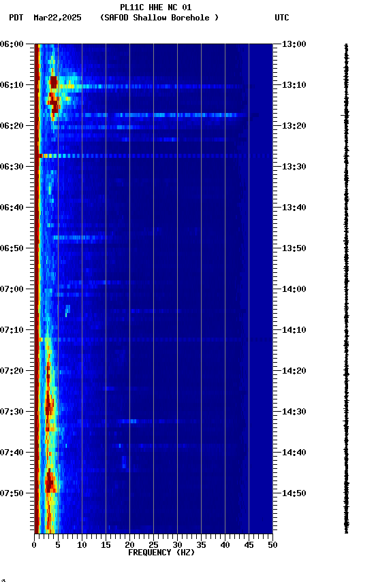Click the 07:00 PDT time label
The height and width of the screenshot is (588, 376).
coord(12,289)
